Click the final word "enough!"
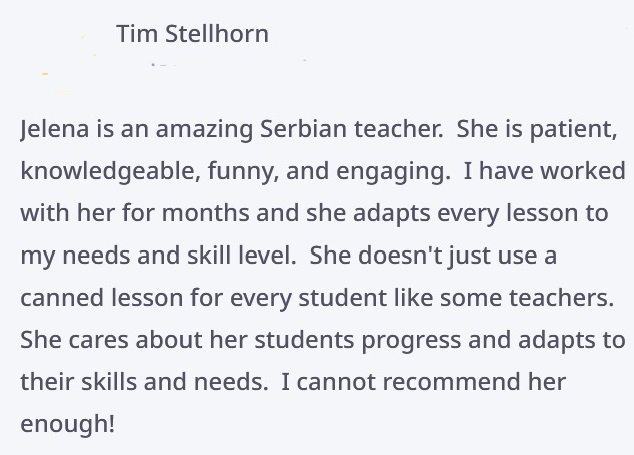 tap(68, 425)
